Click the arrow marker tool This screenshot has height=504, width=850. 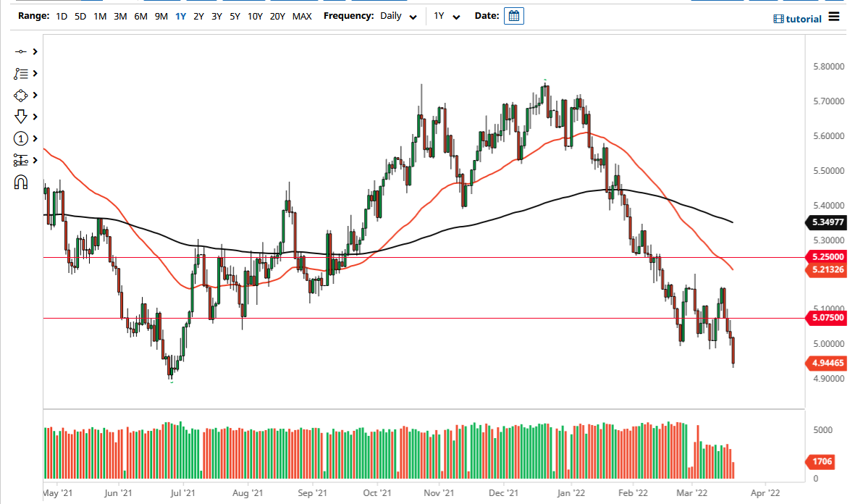coord(20,117)
